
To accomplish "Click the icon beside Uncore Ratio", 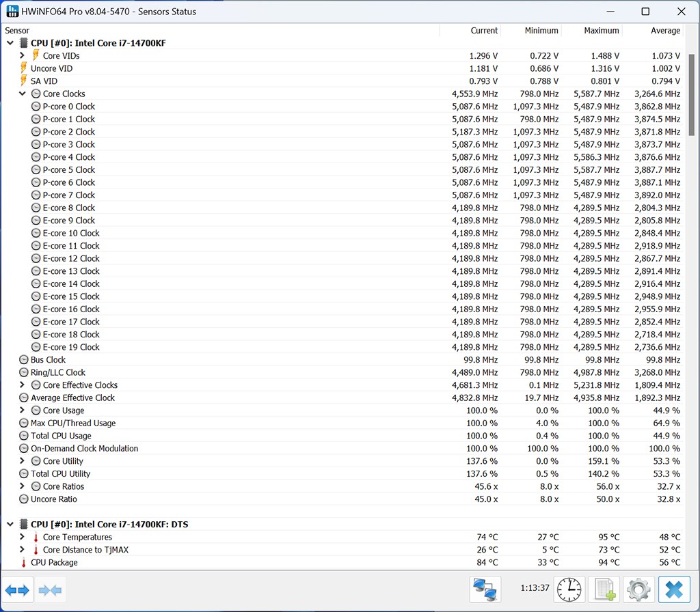I will pyautogui.click(x=24, y=499).
